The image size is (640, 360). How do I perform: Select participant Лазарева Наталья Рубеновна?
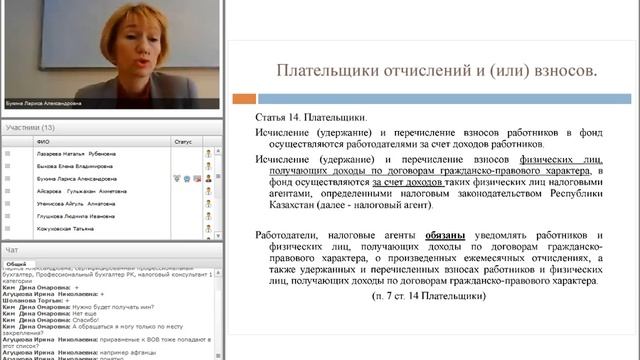click(76, 154)
